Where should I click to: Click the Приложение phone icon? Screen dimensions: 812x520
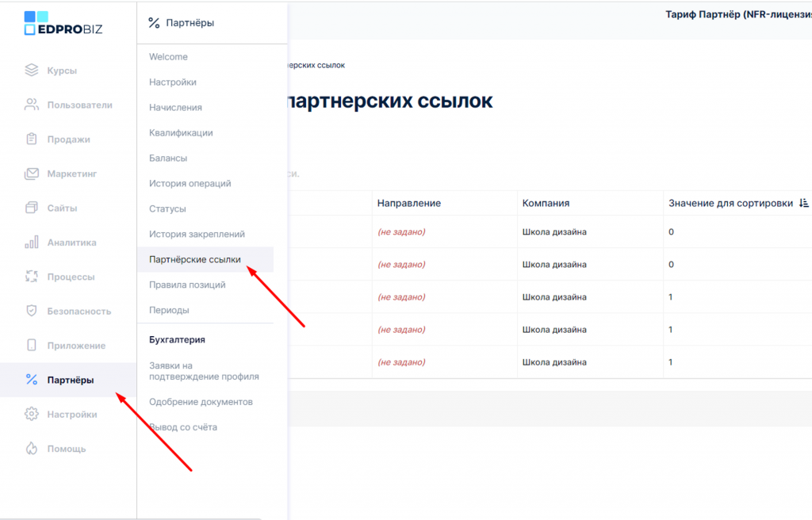pyautogui.click(x=32, y=345)
